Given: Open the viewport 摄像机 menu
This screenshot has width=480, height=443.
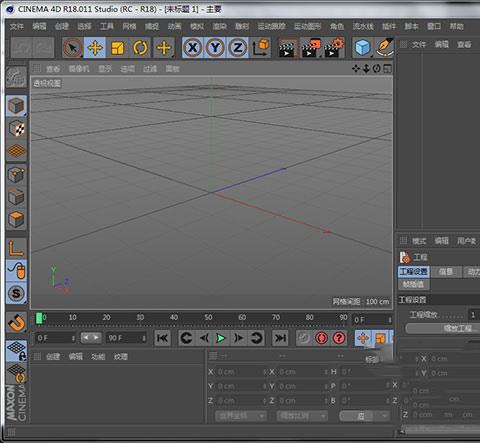Looking at the screenshot, I should (x=79, y=69).
